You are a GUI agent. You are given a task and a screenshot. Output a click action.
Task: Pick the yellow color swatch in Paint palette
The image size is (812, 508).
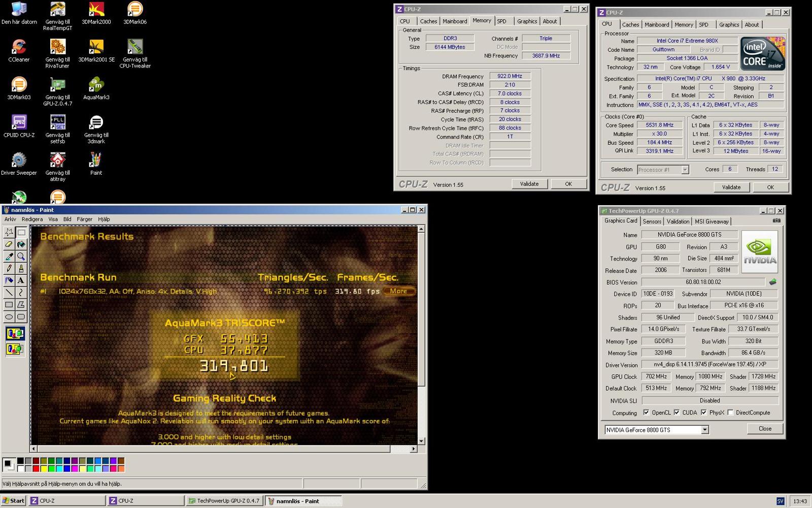[x=43, y=468]
